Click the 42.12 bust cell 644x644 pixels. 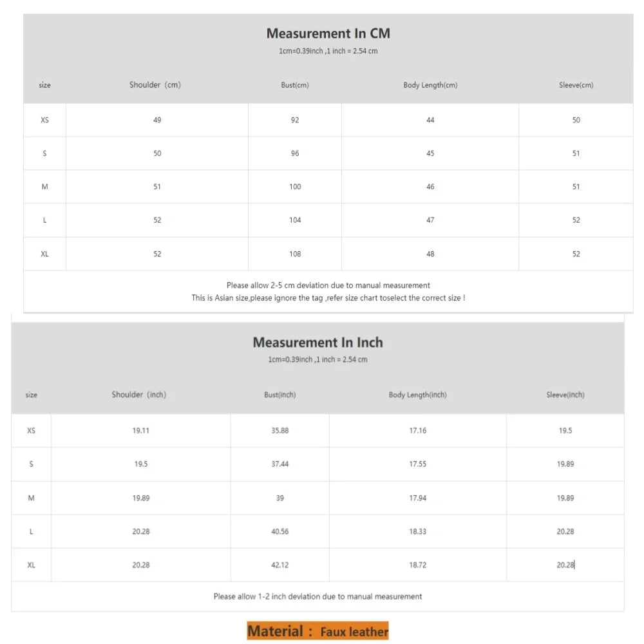pyautogui.click(x=279, y=565)
